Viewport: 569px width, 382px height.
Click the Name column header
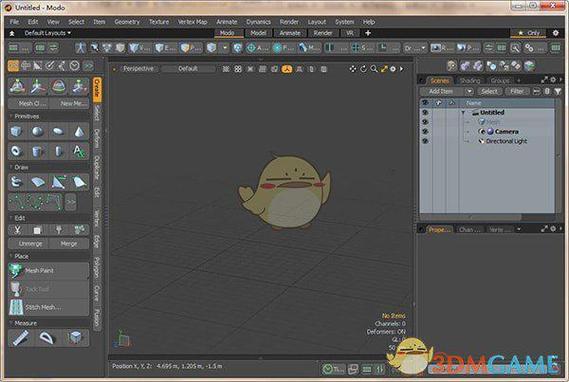506,103
